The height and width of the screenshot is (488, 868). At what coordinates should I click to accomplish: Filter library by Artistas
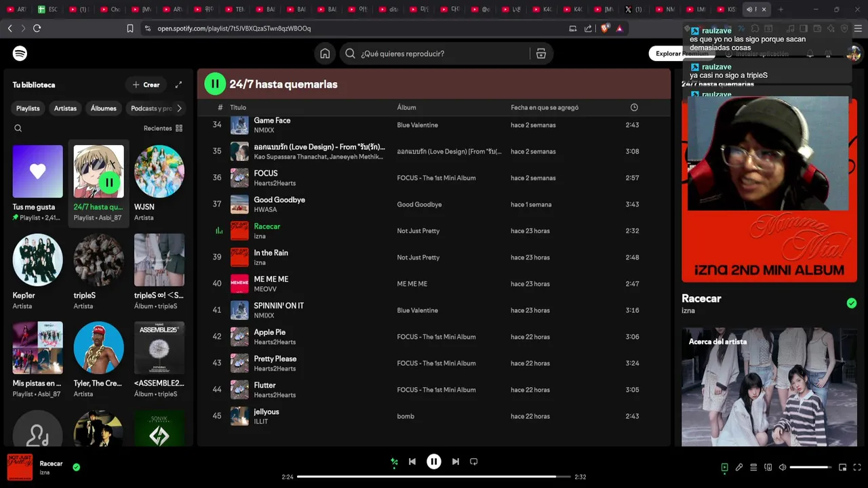(65, 108)
